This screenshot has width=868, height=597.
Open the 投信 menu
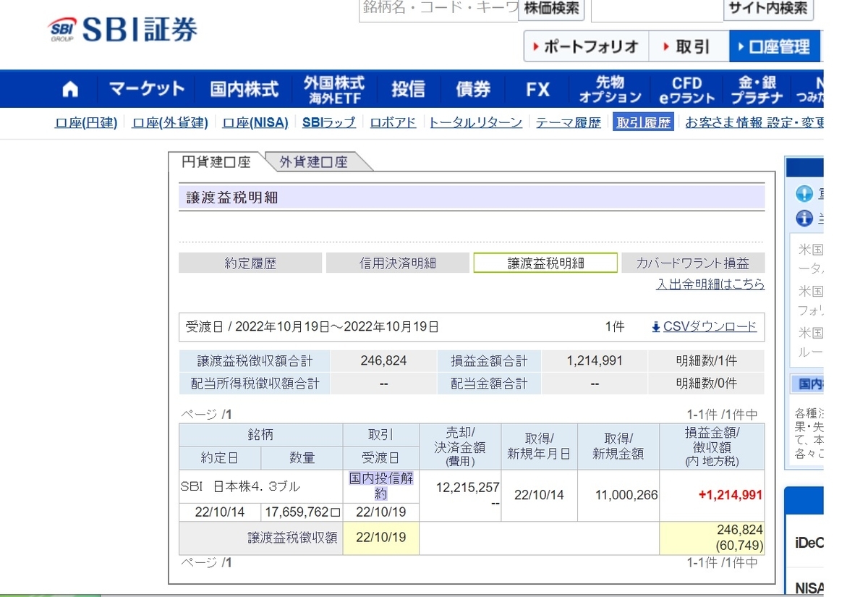coord(408,89)
